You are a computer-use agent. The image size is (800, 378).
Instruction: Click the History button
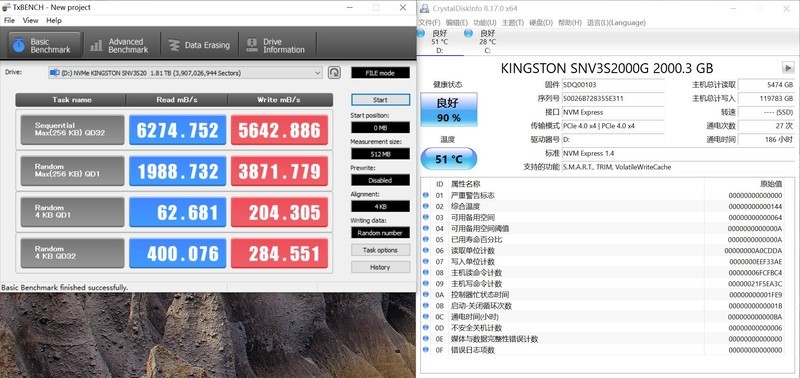point(380,267)
